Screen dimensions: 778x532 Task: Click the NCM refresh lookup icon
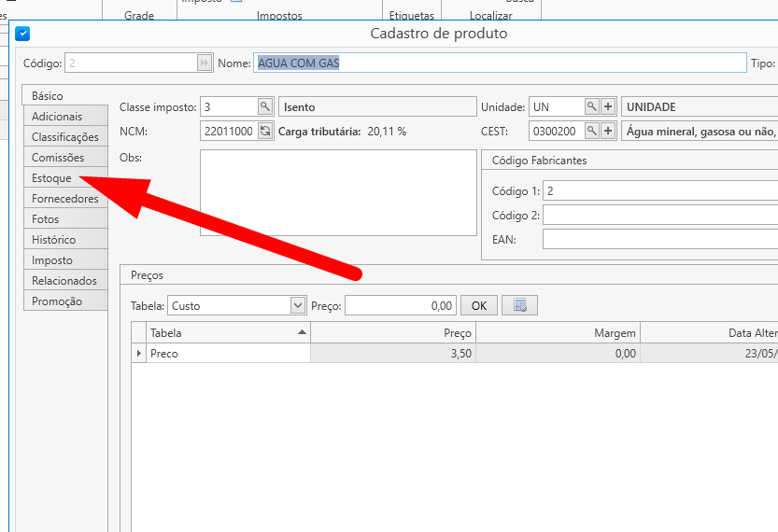[x=265, y=132]
